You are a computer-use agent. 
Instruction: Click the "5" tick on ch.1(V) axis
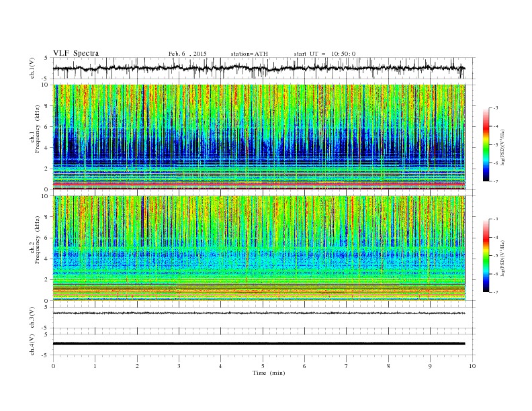click(47, 58)
